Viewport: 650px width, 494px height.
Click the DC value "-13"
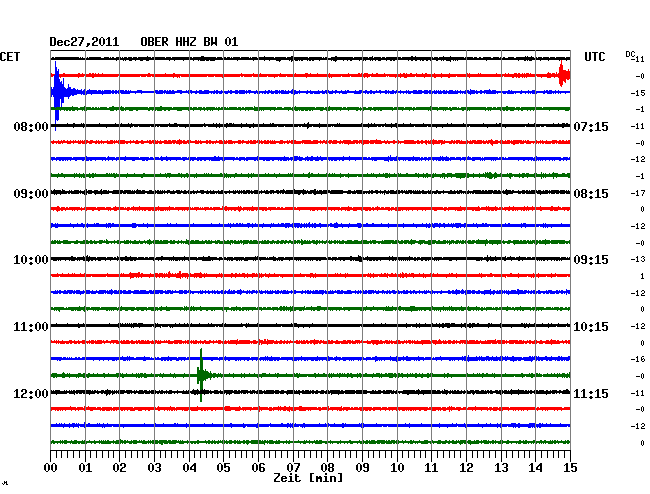638,259
